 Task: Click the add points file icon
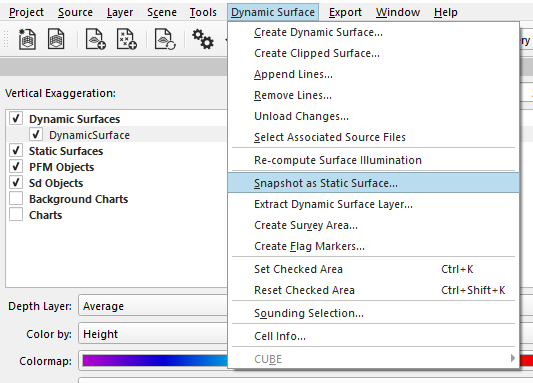click(x=127, y=39)
